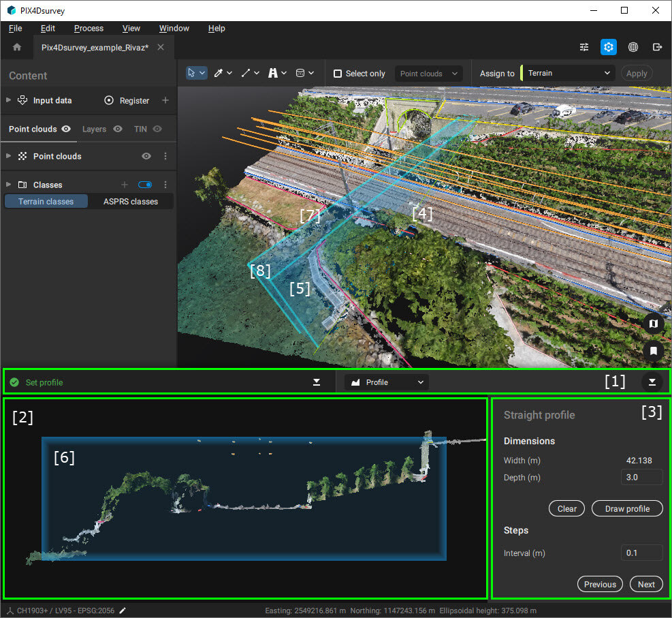
Task: Select the polyline drawing tool
Action: [x=246, y=72]
